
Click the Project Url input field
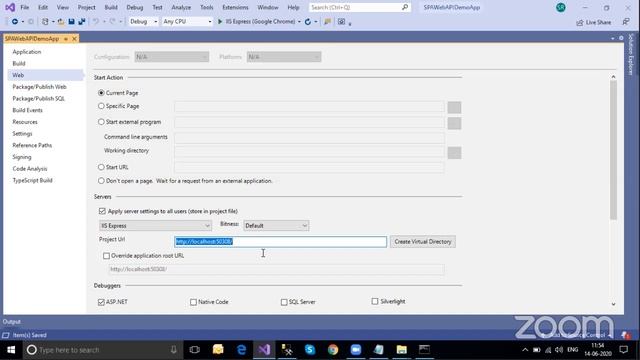pyautogui.click(x=280, y=242)
